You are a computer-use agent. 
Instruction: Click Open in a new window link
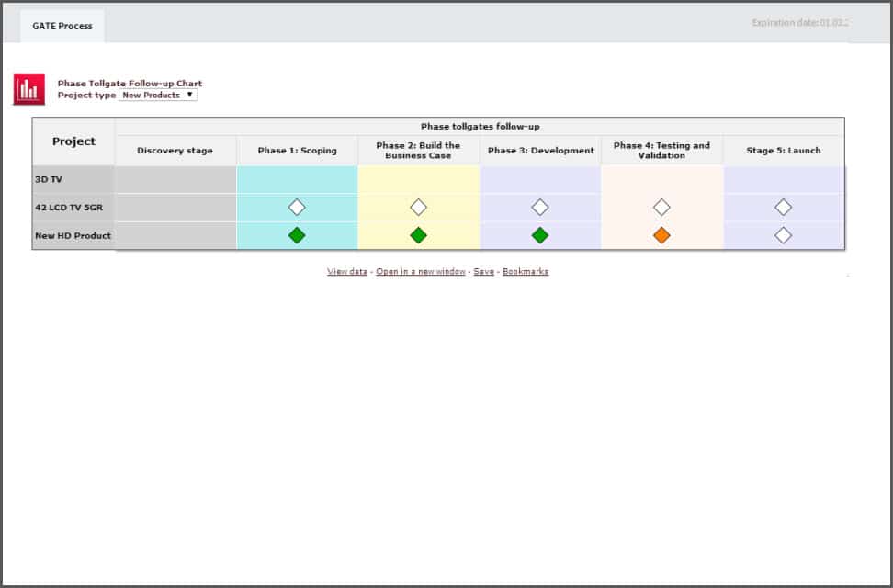[421, 272]
